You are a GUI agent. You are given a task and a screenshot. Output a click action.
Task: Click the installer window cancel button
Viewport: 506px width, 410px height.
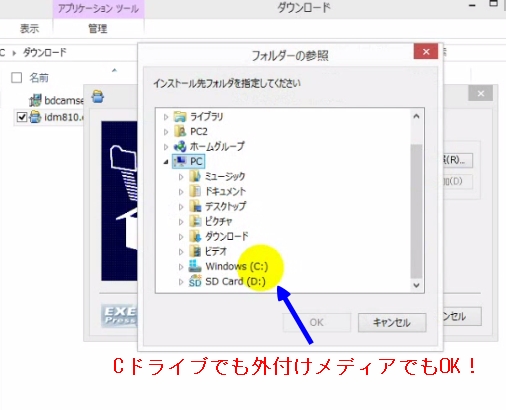pos(462,316)
